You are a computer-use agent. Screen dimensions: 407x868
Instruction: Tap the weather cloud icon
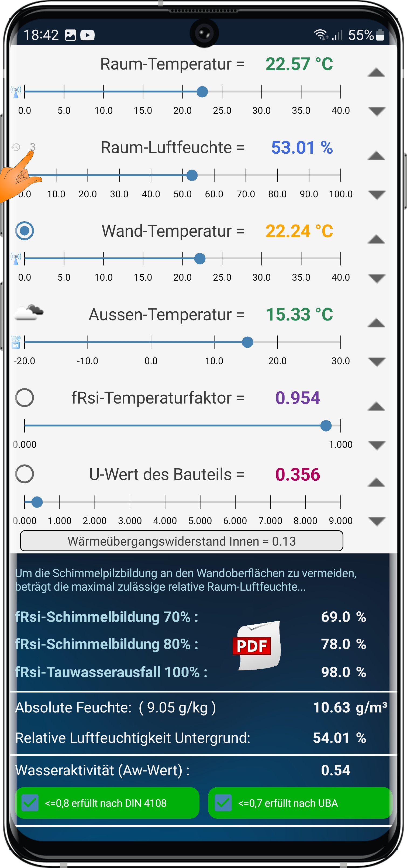(x=29, y=312)
